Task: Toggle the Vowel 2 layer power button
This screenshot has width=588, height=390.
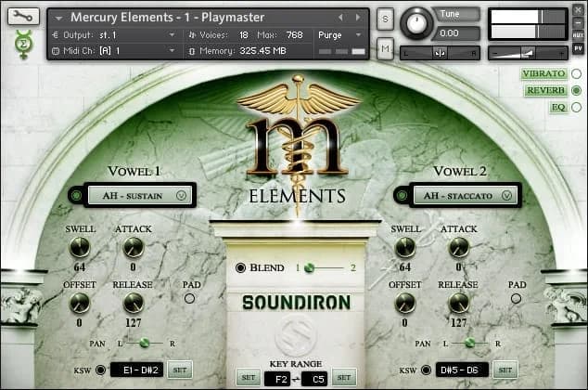Action: (402, 196)
